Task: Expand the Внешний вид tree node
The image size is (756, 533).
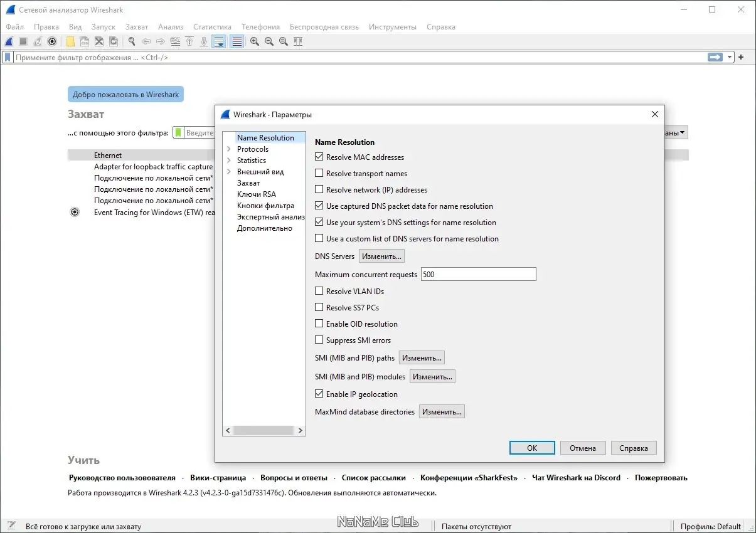Action: (229, 172)
